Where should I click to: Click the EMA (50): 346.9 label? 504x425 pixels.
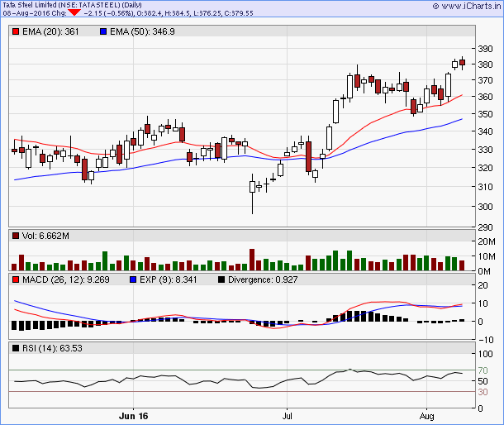(142, 31)
